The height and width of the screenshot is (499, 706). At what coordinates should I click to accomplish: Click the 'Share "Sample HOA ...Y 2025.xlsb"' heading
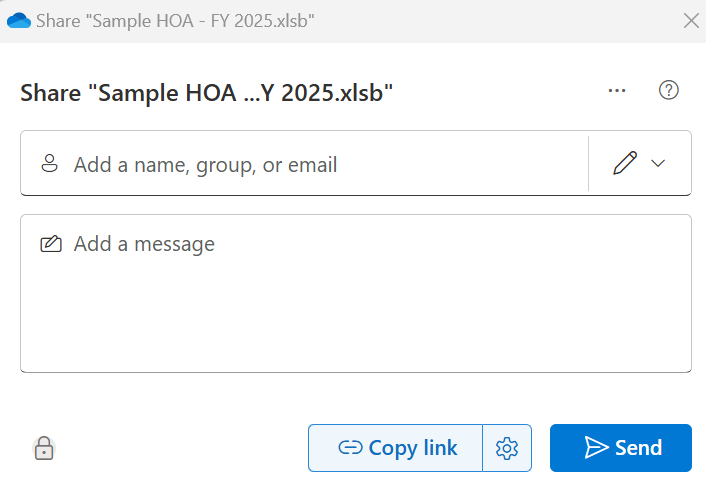click(x=206, y=92)
